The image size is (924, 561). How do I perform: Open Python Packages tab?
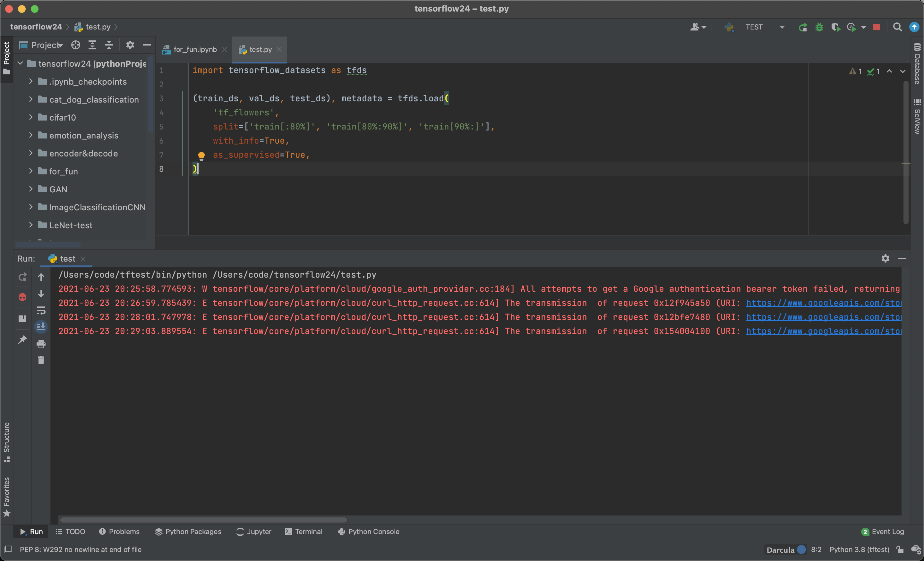(x=188, y=532)
